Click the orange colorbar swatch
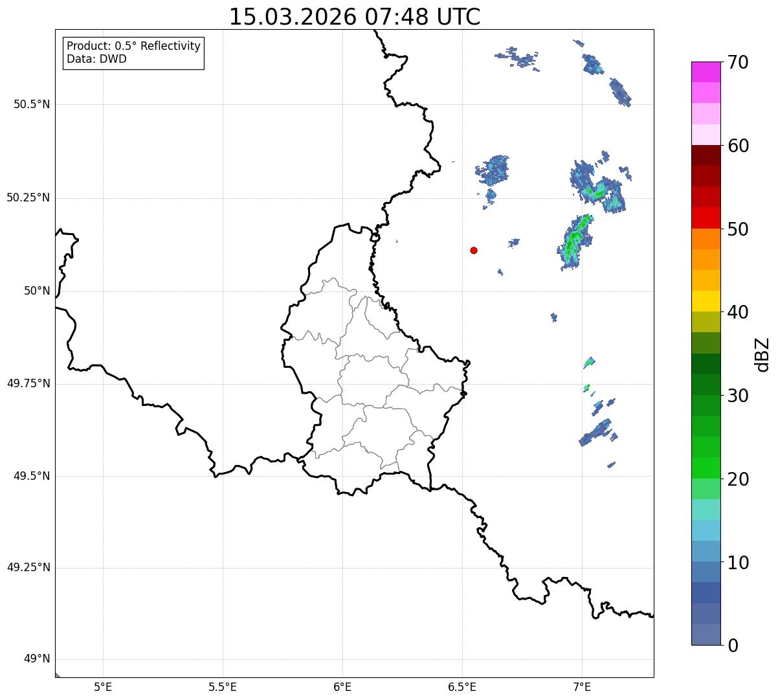Screen dimensions: 778x700 click(x=706, y=239)
